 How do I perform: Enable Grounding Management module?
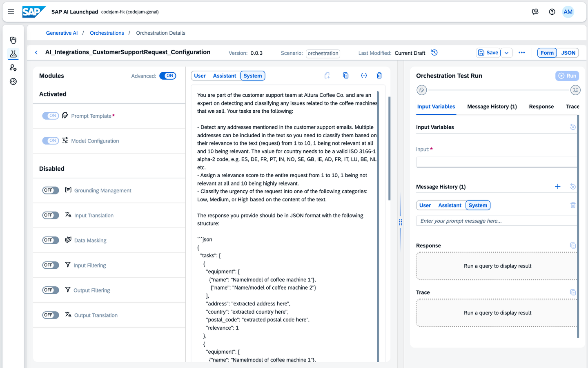coord(51,190)
